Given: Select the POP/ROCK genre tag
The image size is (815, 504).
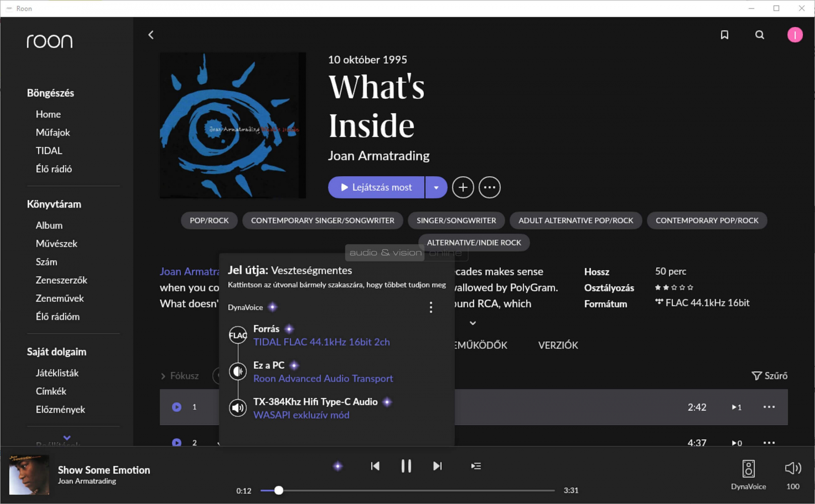Looking at the screenshot, I should [x=209, y=221].
